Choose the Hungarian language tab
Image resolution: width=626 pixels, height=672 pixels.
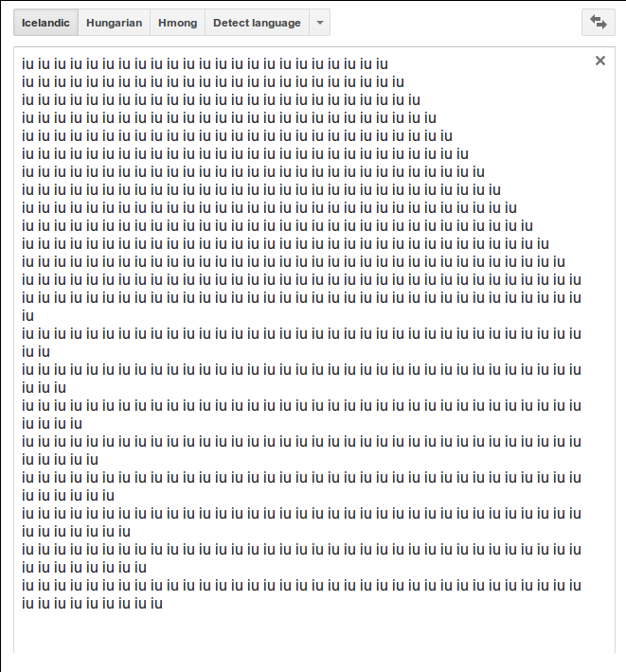tap(114, 23)
